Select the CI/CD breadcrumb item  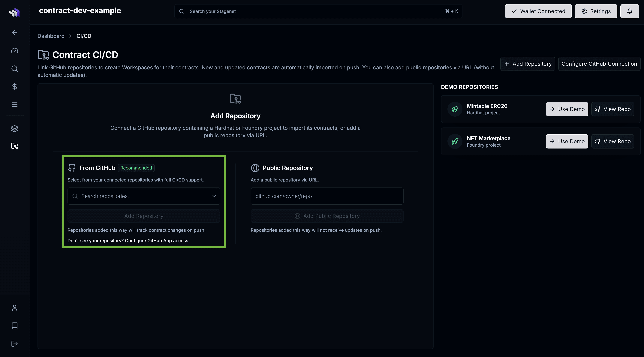[84, 36]
